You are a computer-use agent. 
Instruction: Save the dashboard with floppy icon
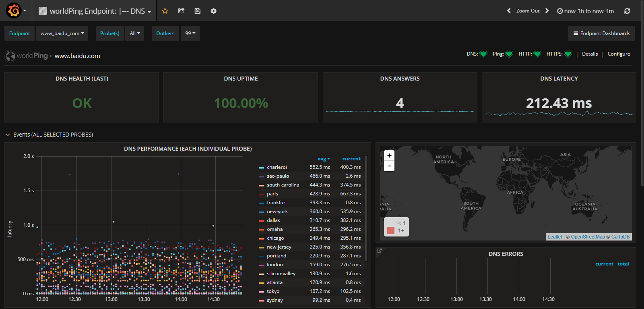[197, 11]
